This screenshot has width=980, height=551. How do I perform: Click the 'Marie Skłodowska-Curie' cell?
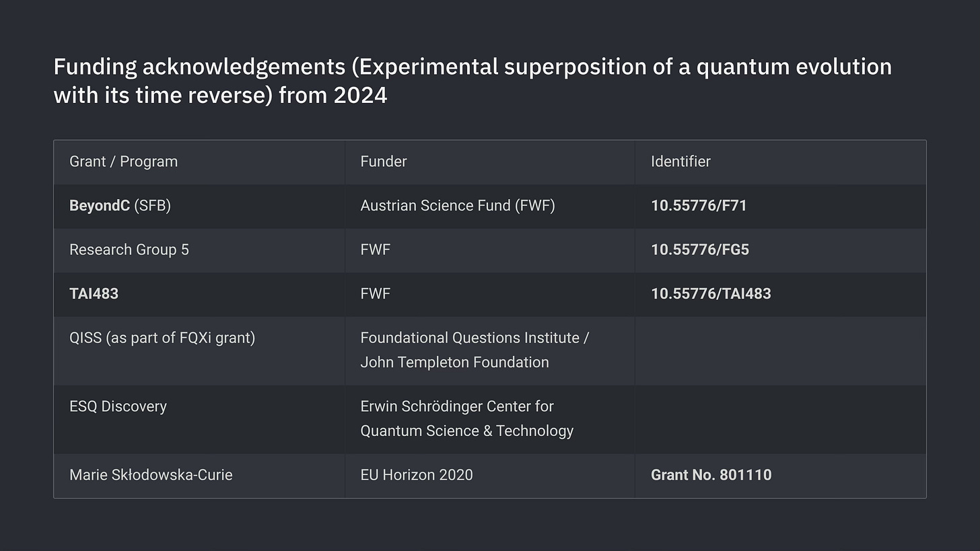point(151,475)
